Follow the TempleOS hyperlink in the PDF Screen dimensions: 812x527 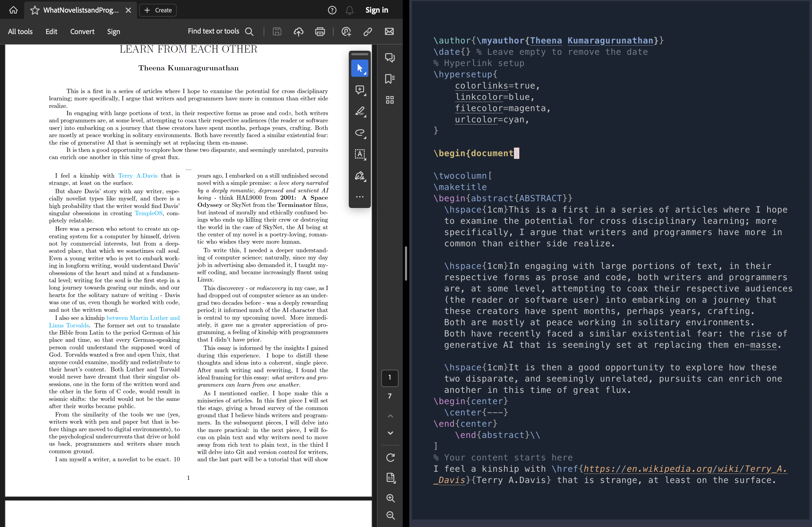pos(148,213)
